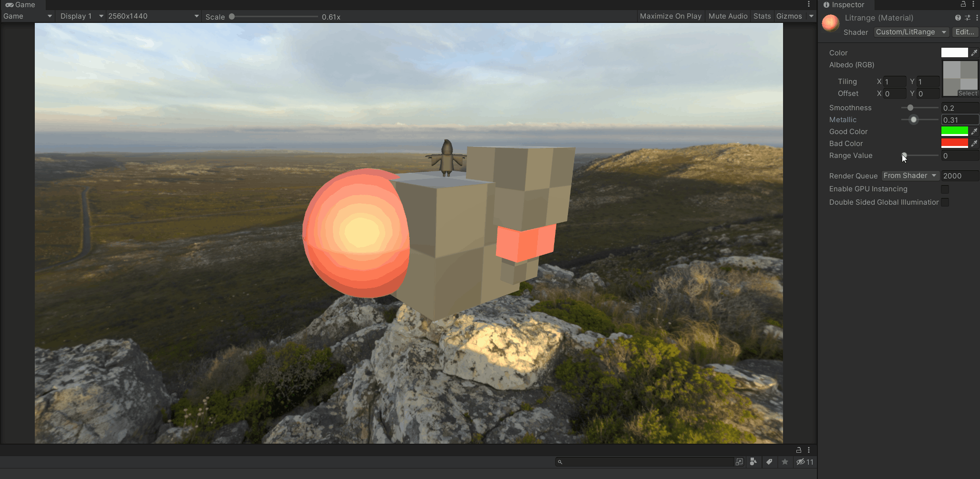
Task: Open Game view three-dot menu
Action: pos(809,4)
